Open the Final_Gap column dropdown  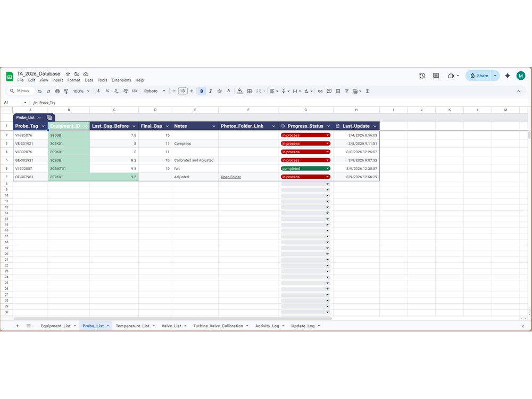click(x=167, y=126)
